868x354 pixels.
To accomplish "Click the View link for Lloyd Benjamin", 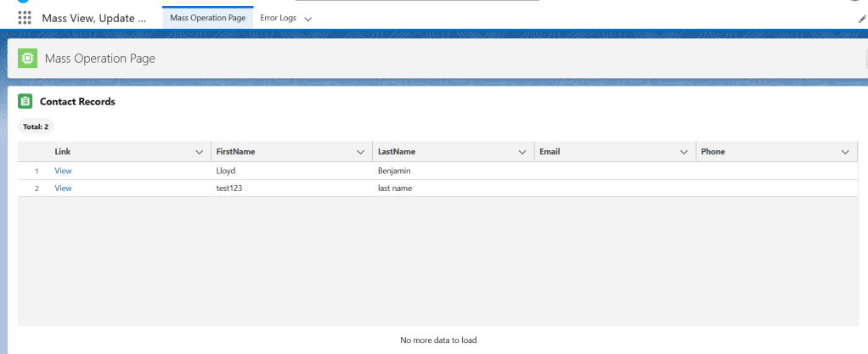I will tap(63, 171).
